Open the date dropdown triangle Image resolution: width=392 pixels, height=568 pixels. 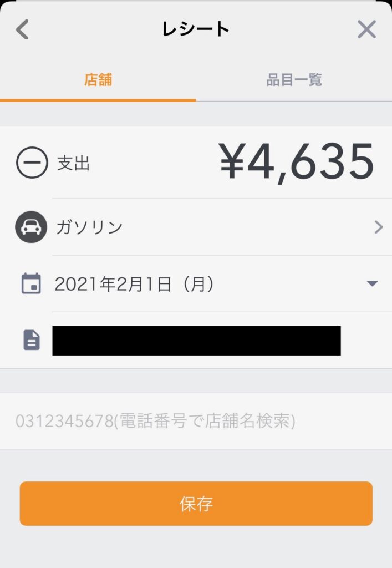(x=372, y=284)
